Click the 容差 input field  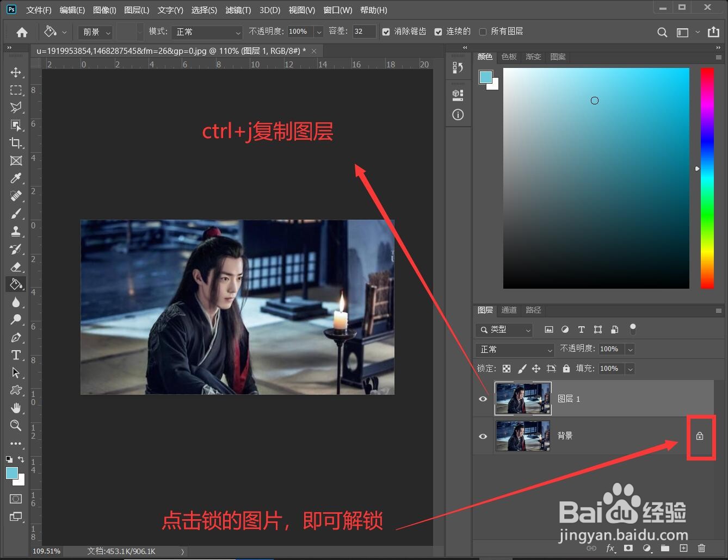tap(364, 32)
